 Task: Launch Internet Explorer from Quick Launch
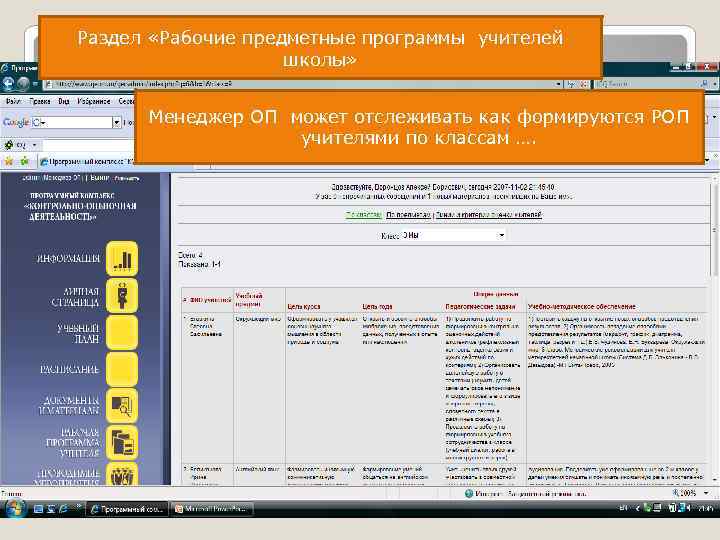point(63,509)
